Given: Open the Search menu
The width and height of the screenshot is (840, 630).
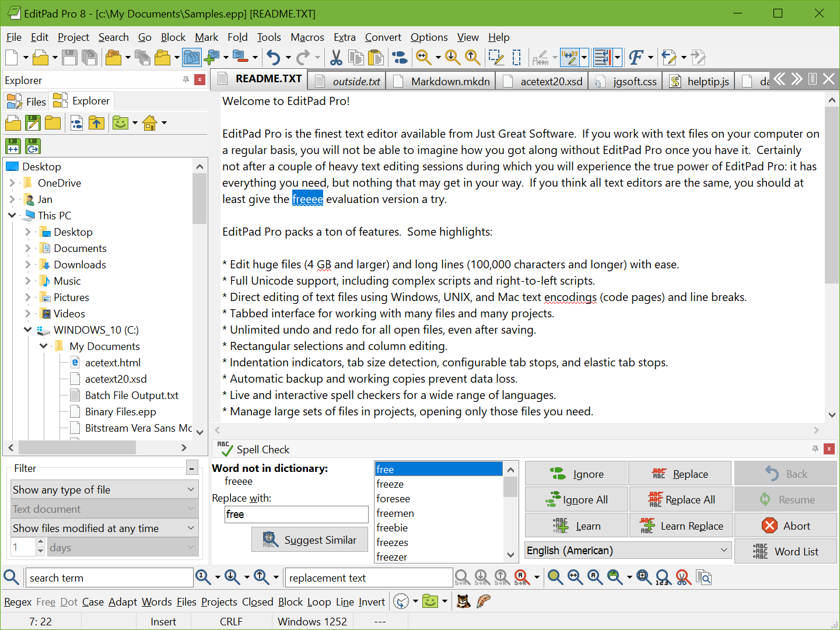Looking at the screenshot, I should pos(114,37).
